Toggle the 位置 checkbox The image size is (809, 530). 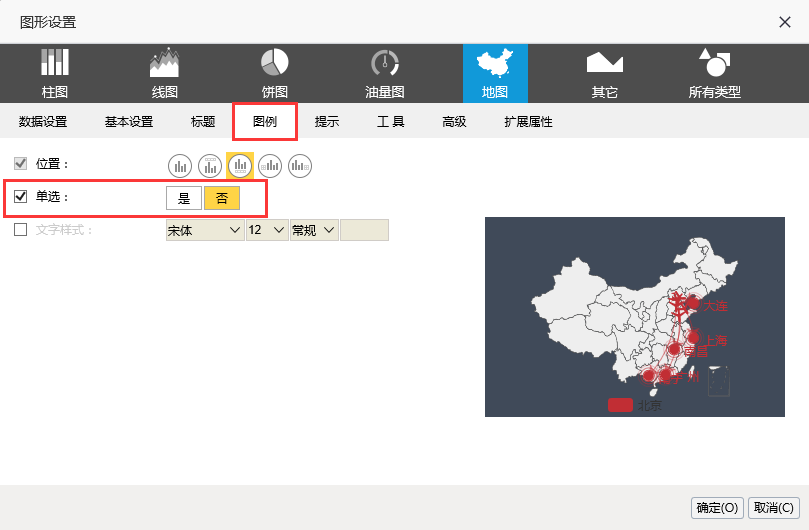coord(20,164)
